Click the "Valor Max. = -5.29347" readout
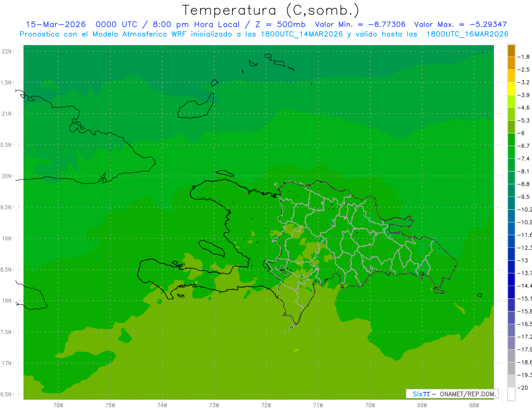Viewport: 532px width, 411px height. (460, 24)
